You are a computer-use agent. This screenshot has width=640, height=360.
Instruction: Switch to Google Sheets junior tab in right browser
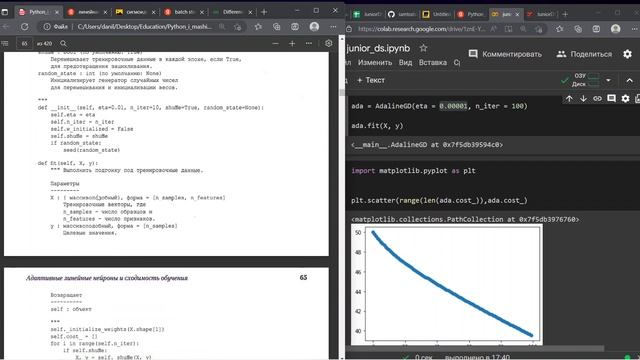point(367,14)
